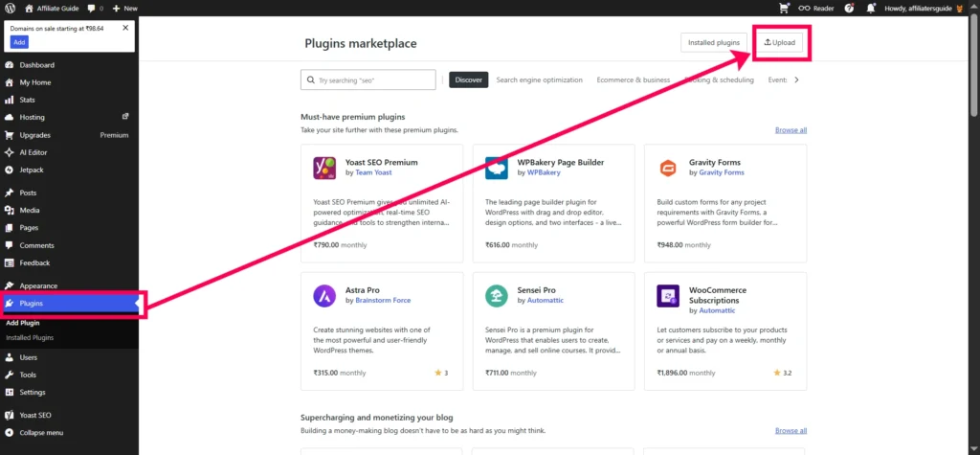Close the domains sale notice

[x=125, y=28]
